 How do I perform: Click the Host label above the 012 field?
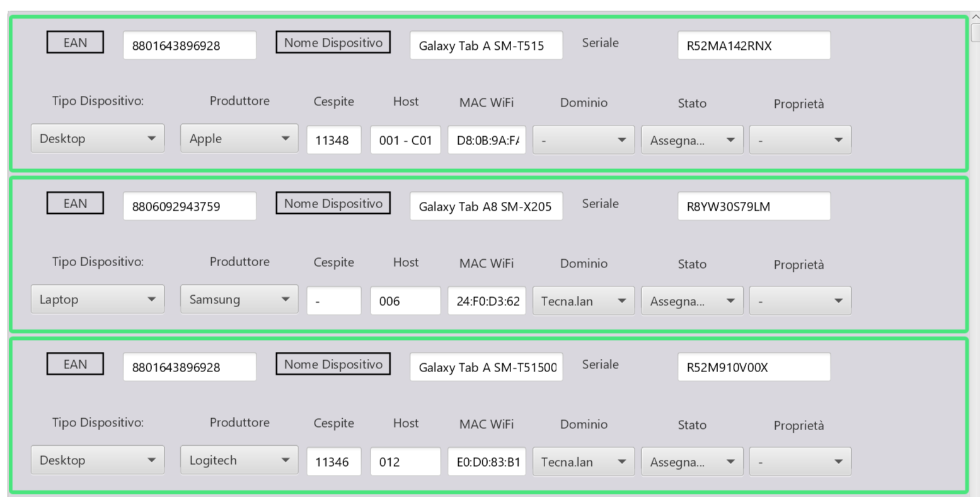(406, 423)
